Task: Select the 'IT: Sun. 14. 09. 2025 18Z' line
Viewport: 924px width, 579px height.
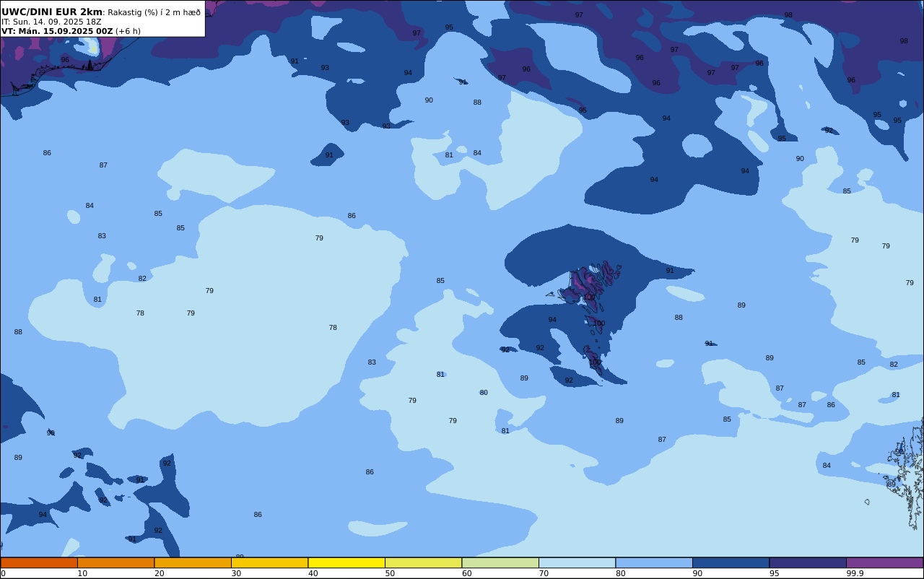Action: tap(51, 22)
